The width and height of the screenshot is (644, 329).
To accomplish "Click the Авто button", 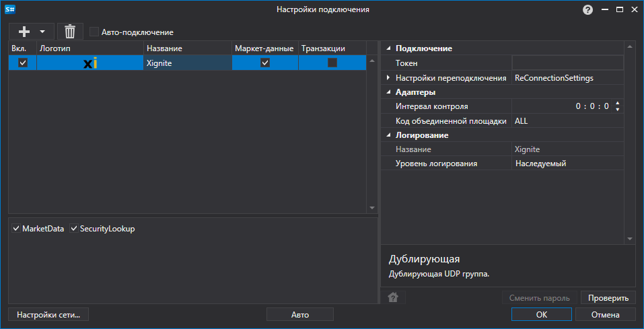I will click(x=300, y=315).
